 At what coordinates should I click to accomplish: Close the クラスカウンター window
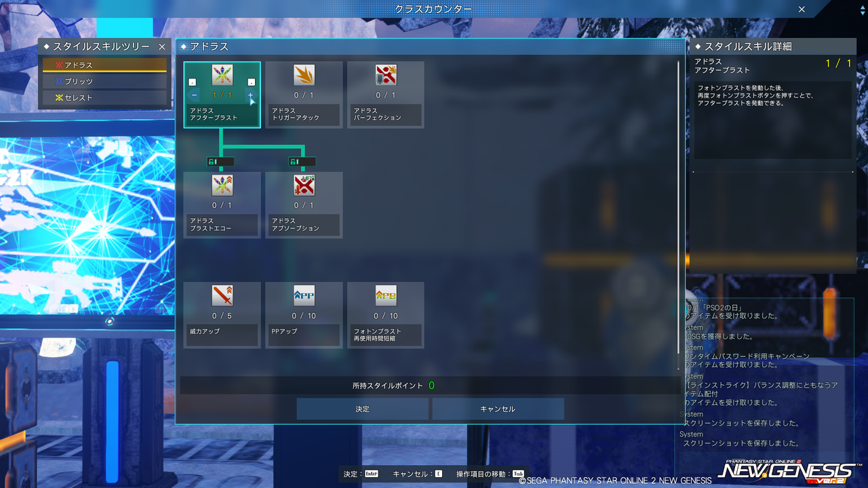tap(802, 9)
